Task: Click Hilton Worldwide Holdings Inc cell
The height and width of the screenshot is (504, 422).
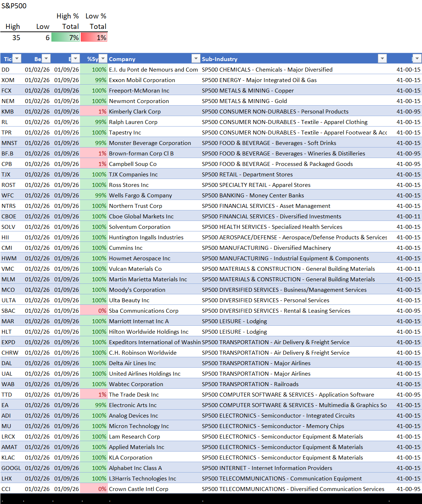Action: [154, 332]
